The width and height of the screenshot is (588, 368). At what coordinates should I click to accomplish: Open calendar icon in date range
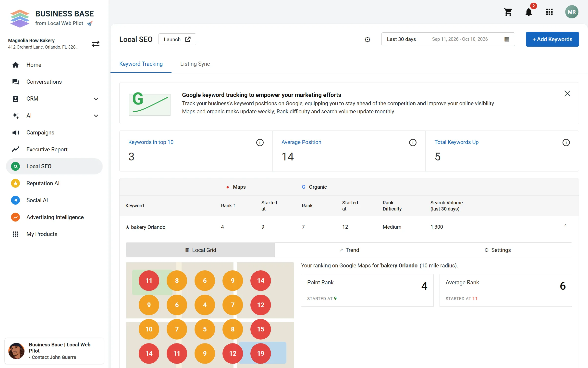tap(507, 39)
